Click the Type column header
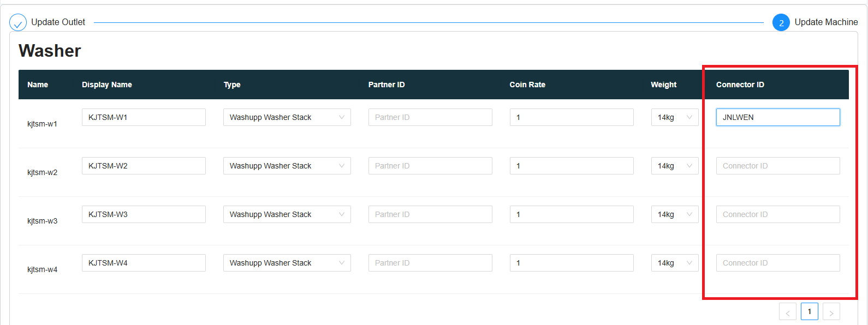This screenshot has height=325, width=868. click(232, 85)
